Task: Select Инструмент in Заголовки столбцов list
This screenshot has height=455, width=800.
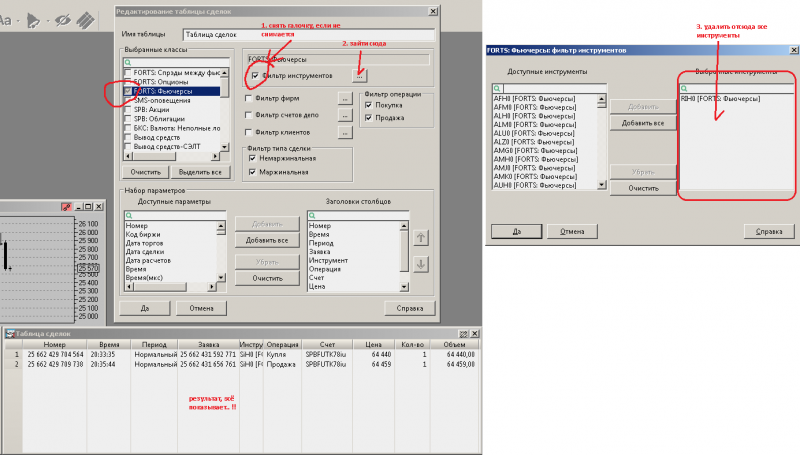Action: pyautogui.click(x=328, y=260)
